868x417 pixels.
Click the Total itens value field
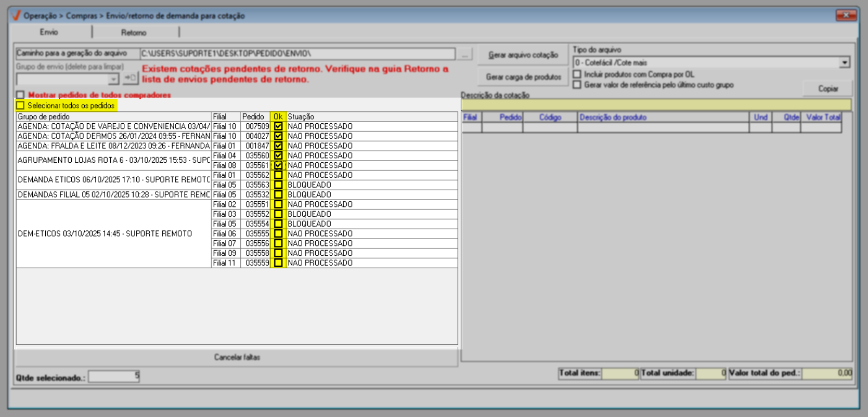click(620, 373)
